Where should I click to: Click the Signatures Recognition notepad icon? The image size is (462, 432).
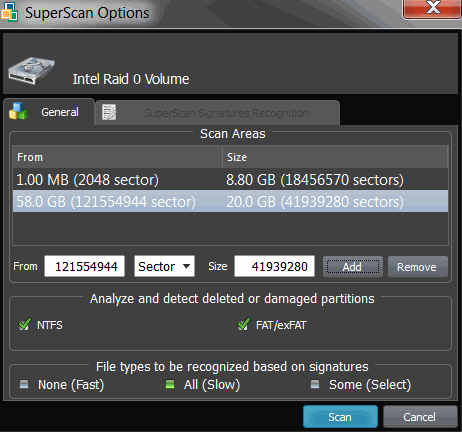[x=109, y=112]
